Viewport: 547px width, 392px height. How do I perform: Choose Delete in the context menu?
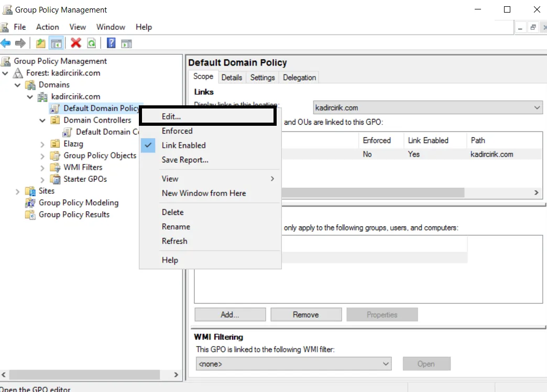(210, 212)
